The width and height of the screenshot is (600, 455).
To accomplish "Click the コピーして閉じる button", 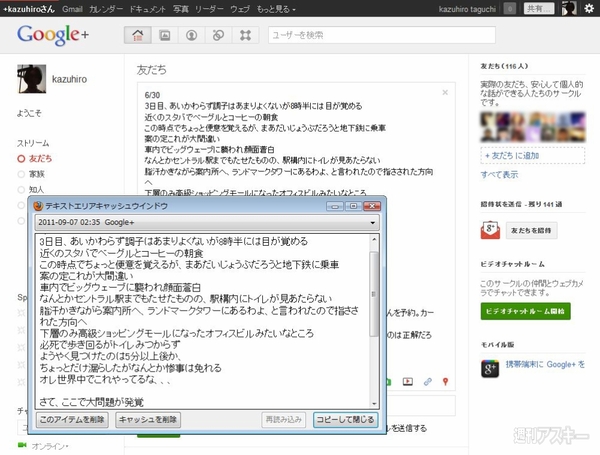I will [346, 420].
